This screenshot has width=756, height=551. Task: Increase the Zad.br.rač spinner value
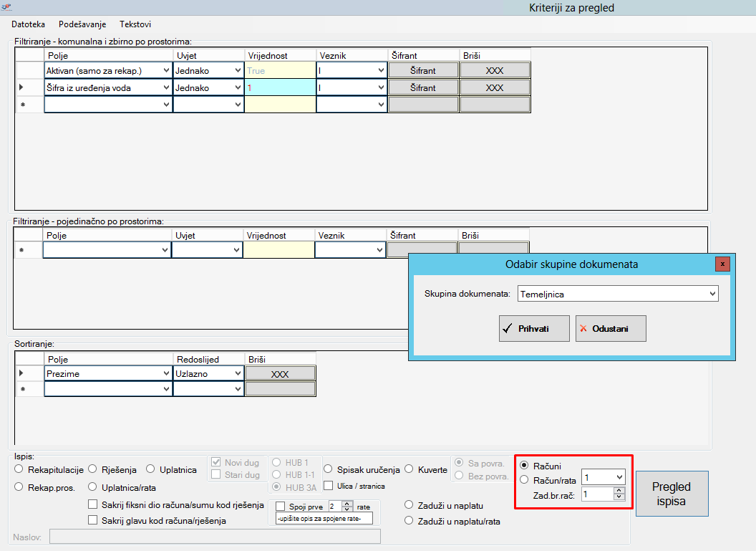tap(620, 491)
